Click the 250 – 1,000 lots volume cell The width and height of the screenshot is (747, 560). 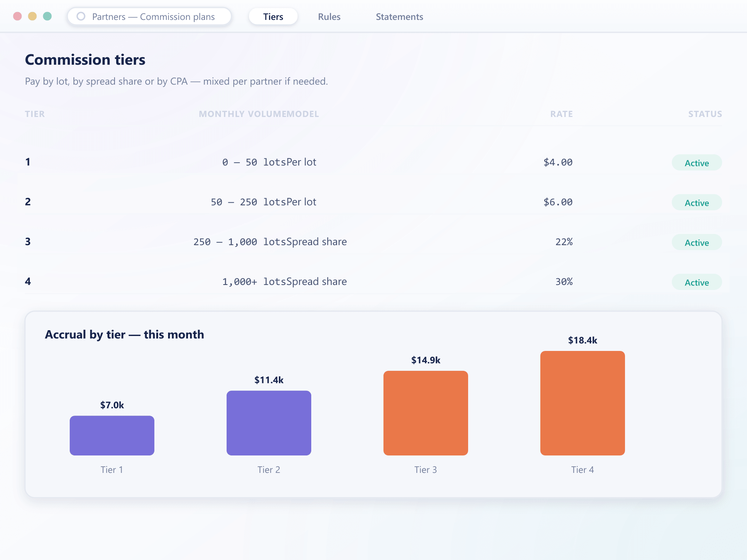[x=239, y=242]
